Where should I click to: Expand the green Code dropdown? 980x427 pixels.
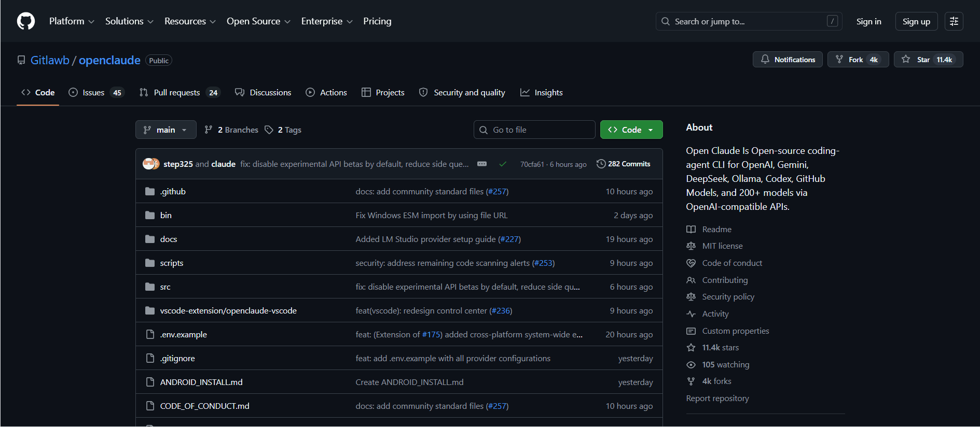tap(631, 130)
